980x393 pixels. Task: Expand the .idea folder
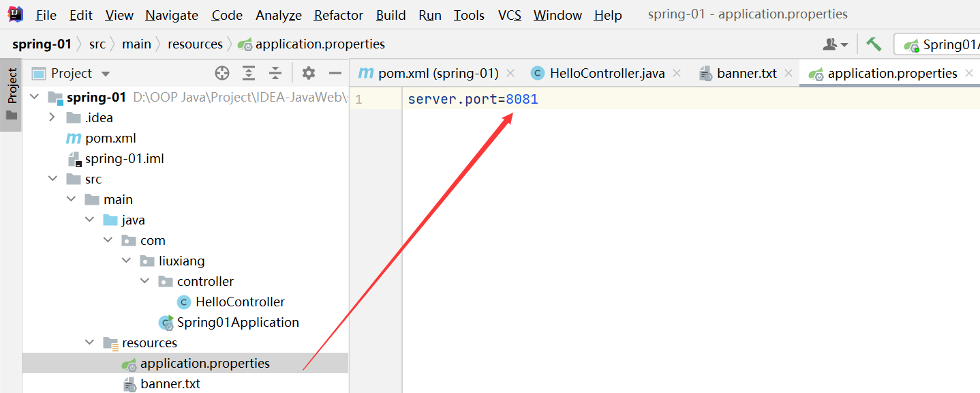point(52,117)
